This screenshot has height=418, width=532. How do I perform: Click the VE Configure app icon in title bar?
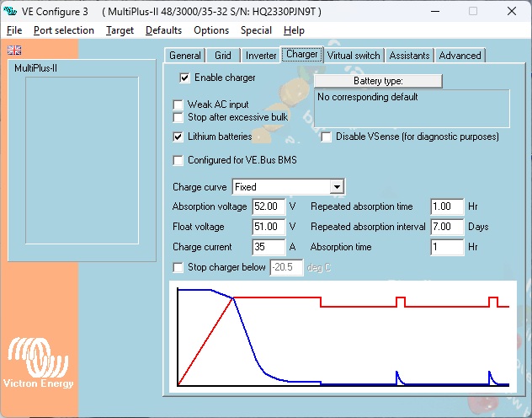click(x=10, y=11)
